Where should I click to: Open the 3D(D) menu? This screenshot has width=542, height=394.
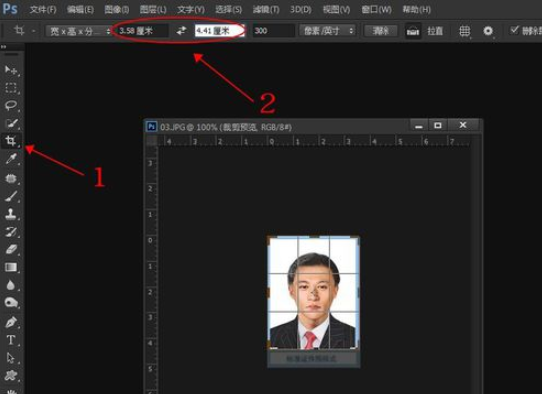[301, 10]
